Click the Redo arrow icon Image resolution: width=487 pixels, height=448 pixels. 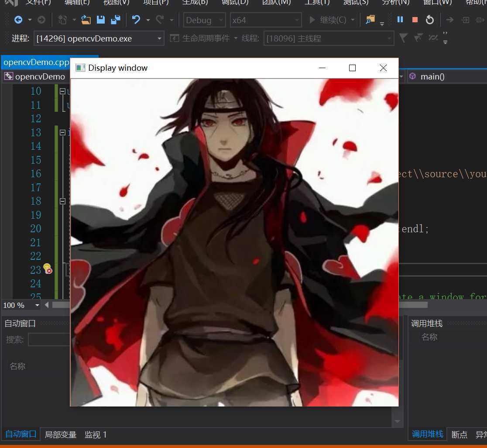(x=160, y=20)
